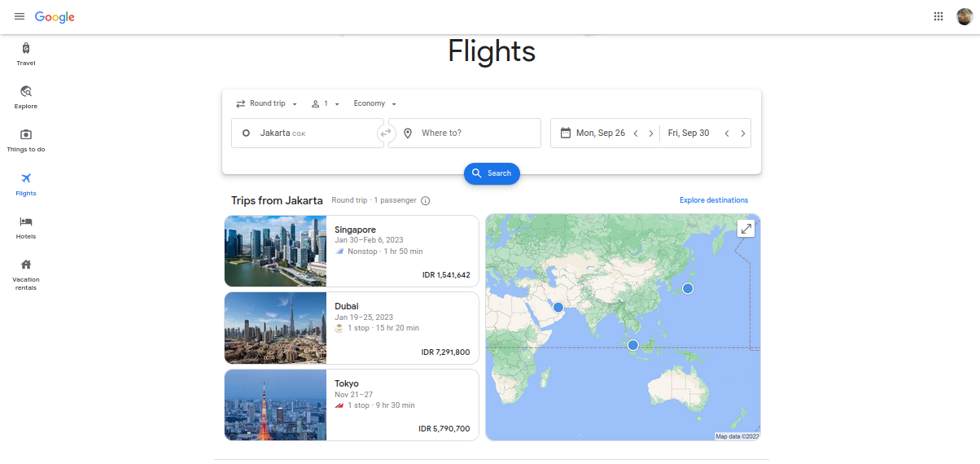Open the Dubai trip photo

275,328
